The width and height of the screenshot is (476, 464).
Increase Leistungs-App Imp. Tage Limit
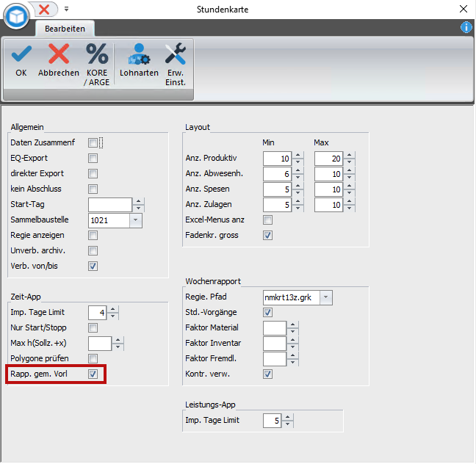coord(287,417)
